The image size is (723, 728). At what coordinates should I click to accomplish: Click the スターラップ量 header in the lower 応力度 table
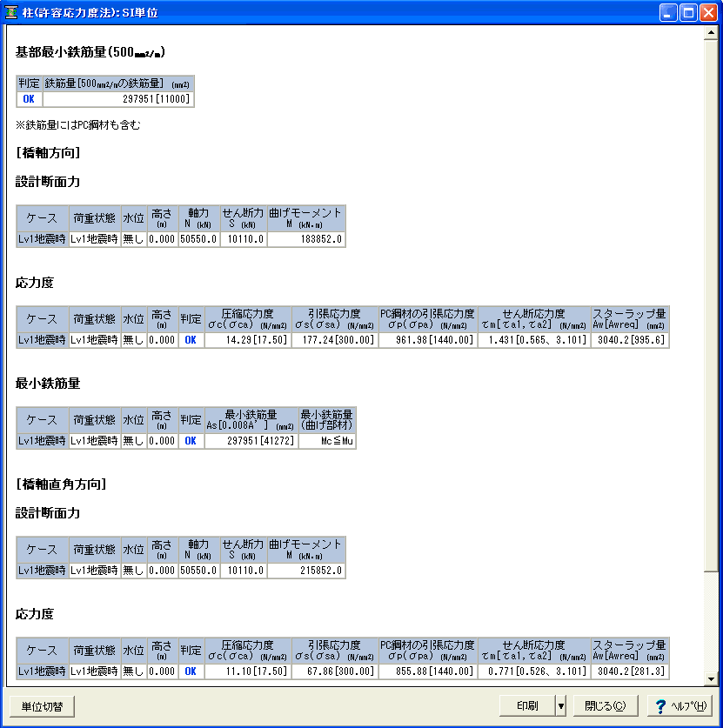(630, 651)
